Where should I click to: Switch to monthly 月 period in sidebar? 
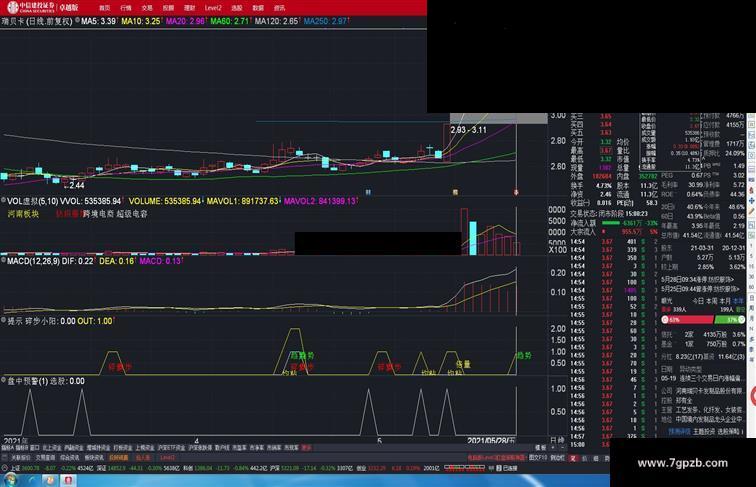click(x=751, y=319)
